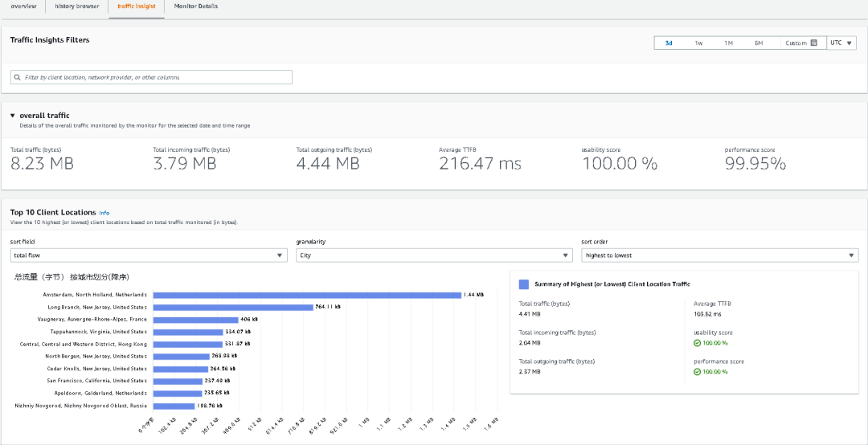
Task: Click the search magnifier icon in filters
Action: 17,78
